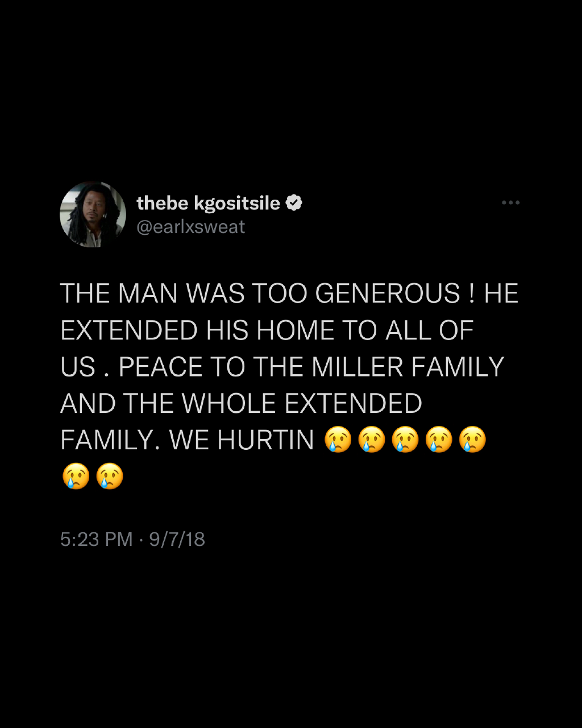Open thebe kgositsile's profile picture
582x728 pixels.
click(x=93, y=214)
